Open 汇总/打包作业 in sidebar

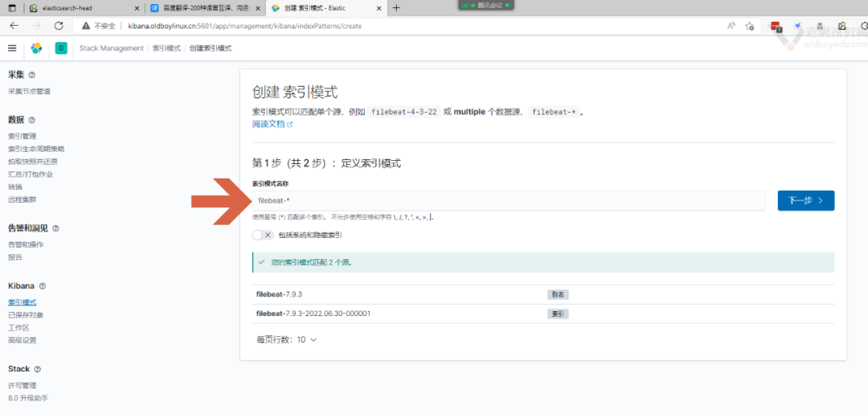[31, 175]
